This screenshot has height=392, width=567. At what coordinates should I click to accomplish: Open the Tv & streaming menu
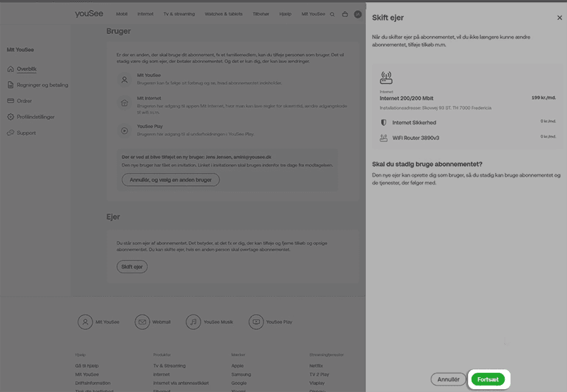(x=178, y=14)
